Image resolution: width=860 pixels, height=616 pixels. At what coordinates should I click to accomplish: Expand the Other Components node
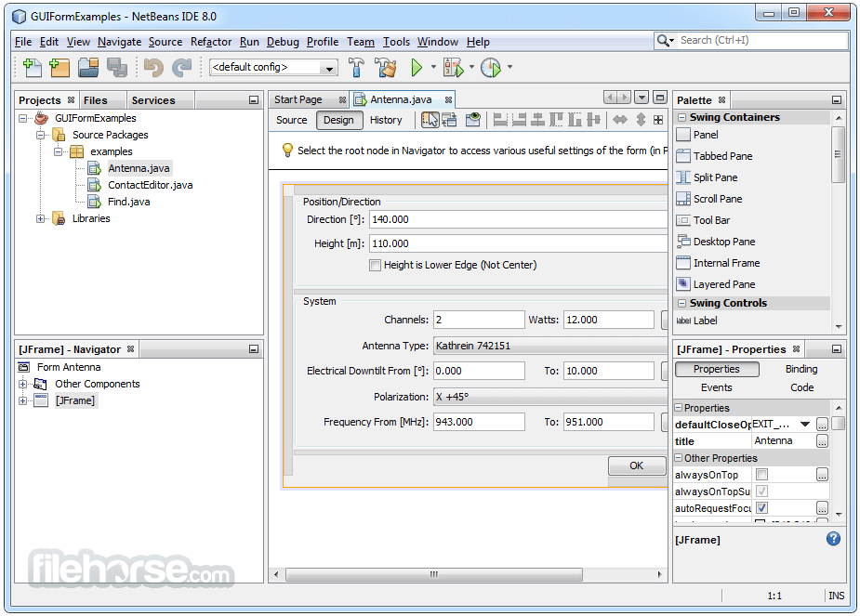tap(23, 384)
